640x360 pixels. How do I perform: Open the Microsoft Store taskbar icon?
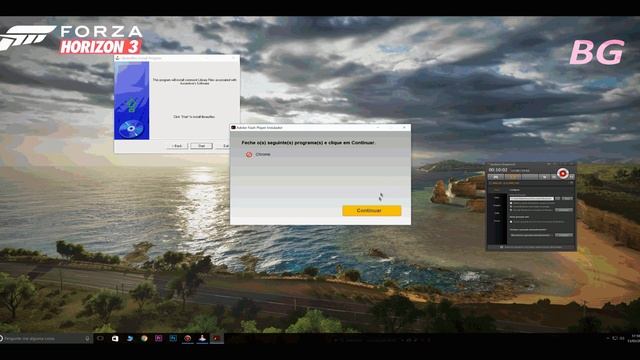(115, 338)
